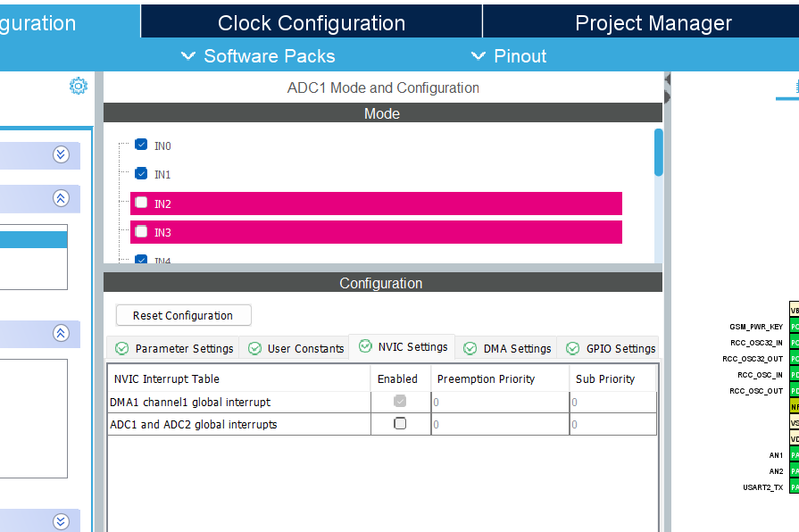Open the Pinout dropdown menu
This screenshot has width=799, height=532.
pos(508,56)
